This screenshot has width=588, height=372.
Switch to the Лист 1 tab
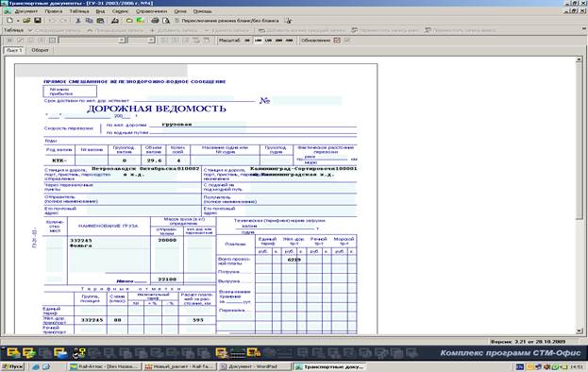coord(14,50)
